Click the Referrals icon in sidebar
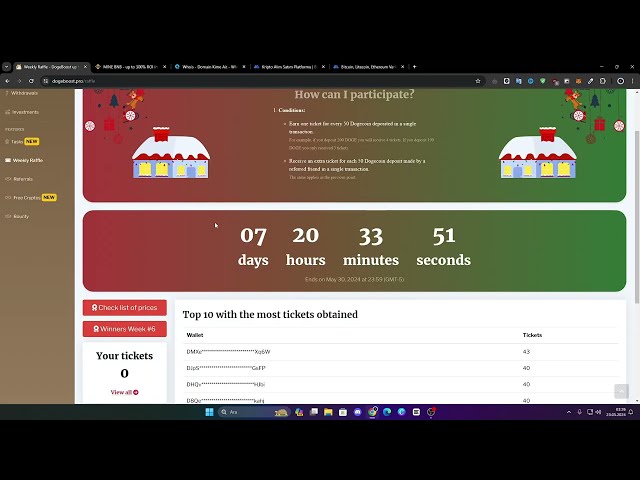Viewport: 640px width, 480px height. click(x=8, y=179)
